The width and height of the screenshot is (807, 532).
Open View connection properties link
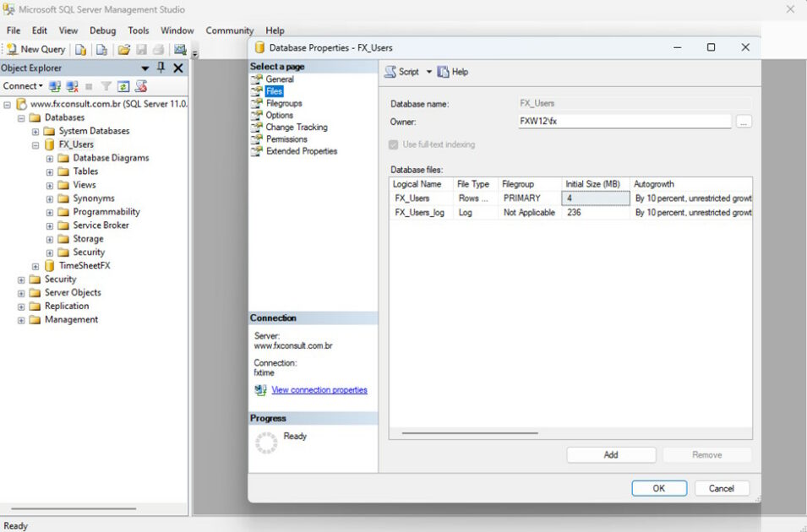pos(319,390)
